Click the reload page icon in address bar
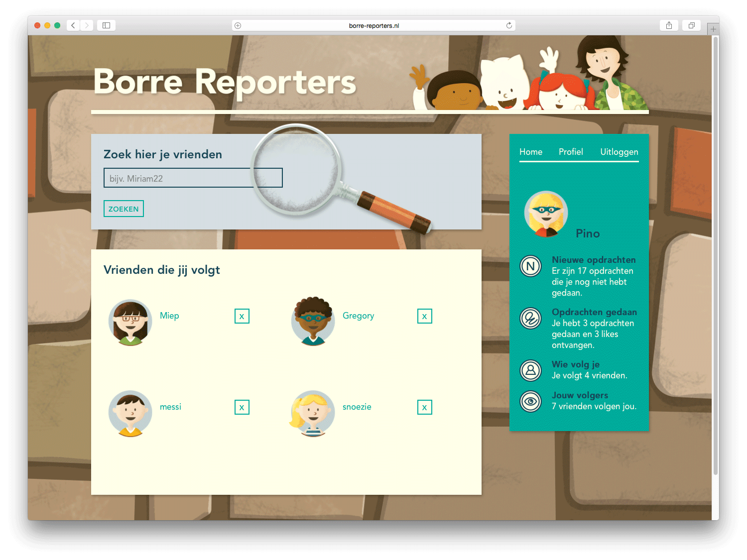Screen dimensions: 747x560 click(509, 25)
